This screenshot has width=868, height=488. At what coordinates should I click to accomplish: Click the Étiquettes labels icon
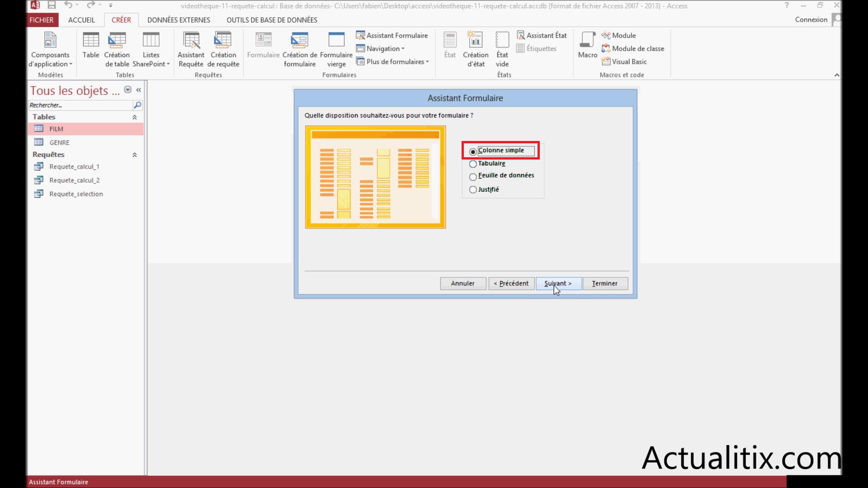click(x=536, y=48)
